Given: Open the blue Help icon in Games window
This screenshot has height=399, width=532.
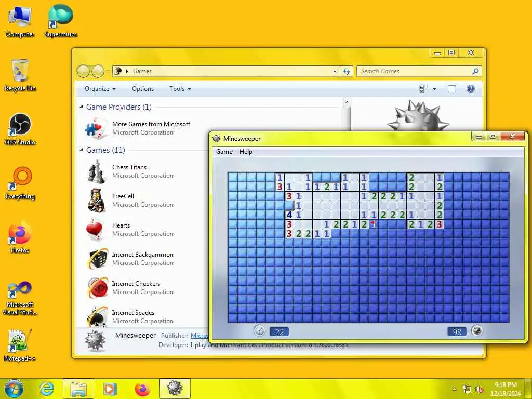Looking at the screenshot, I should [471, 89].
